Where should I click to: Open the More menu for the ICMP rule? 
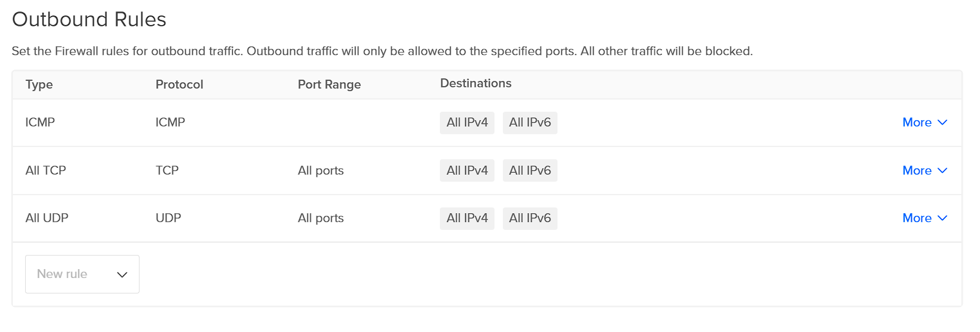click(x=925, y=123)
